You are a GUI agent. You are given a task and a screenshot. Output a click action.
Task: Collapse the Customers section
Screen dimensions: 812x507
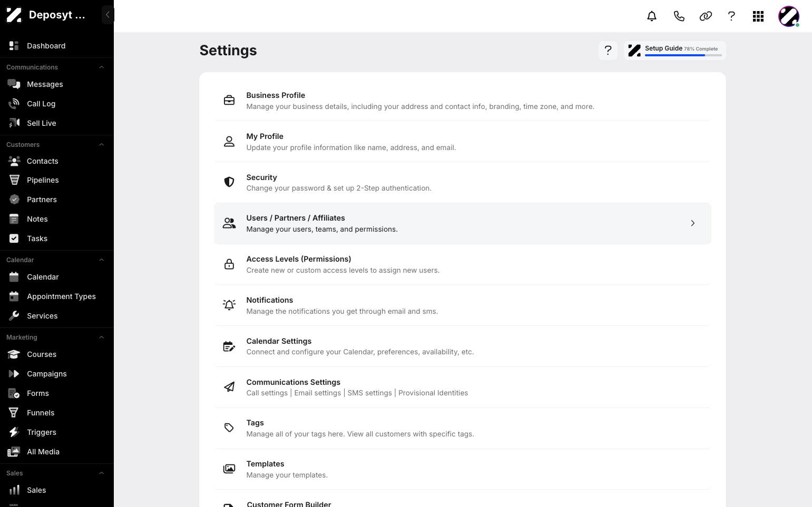(x=102, y=145)
